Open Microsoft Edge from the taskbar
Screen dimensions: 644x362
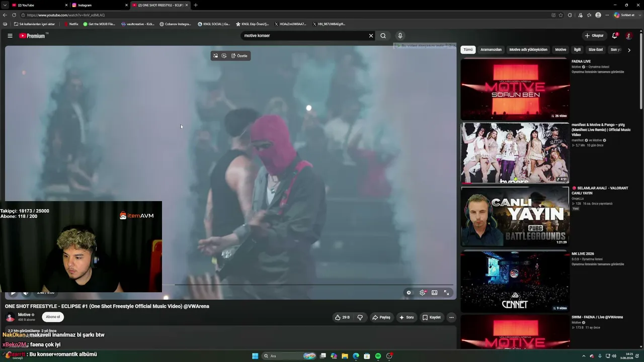pyautogui.click(x=356, y=356)
